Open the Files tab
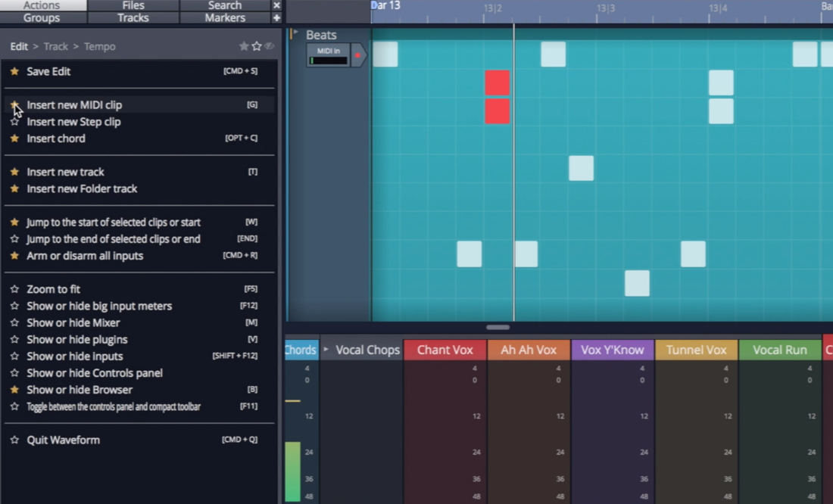The image size is (833, 504). pos(133,5)
